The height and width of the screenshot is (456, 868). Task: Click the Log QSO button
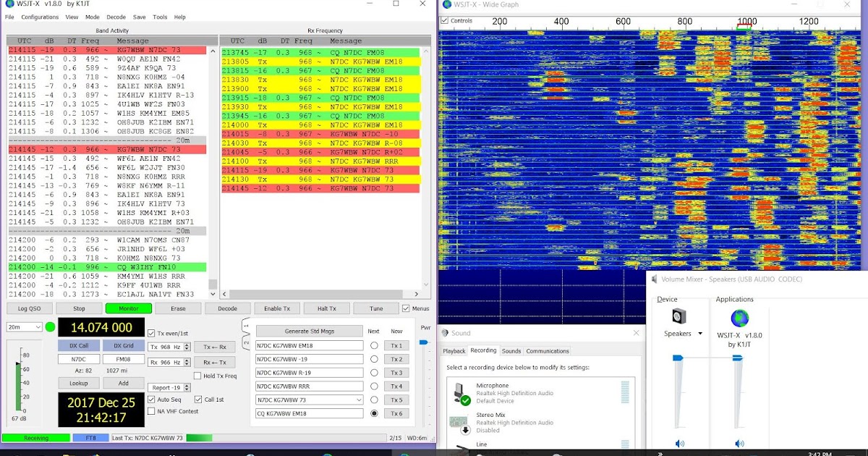pos(29,308)
